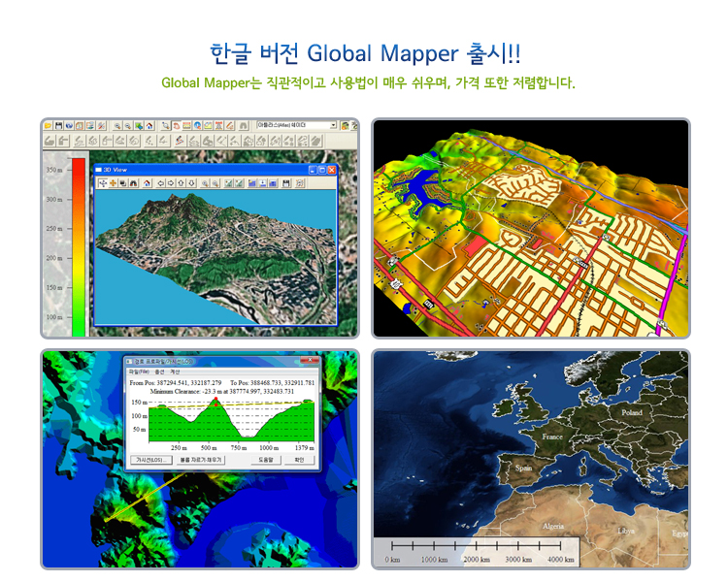The image size is (728, 582).
Task: Close the path profile LOS dialog
Action: 310,360
